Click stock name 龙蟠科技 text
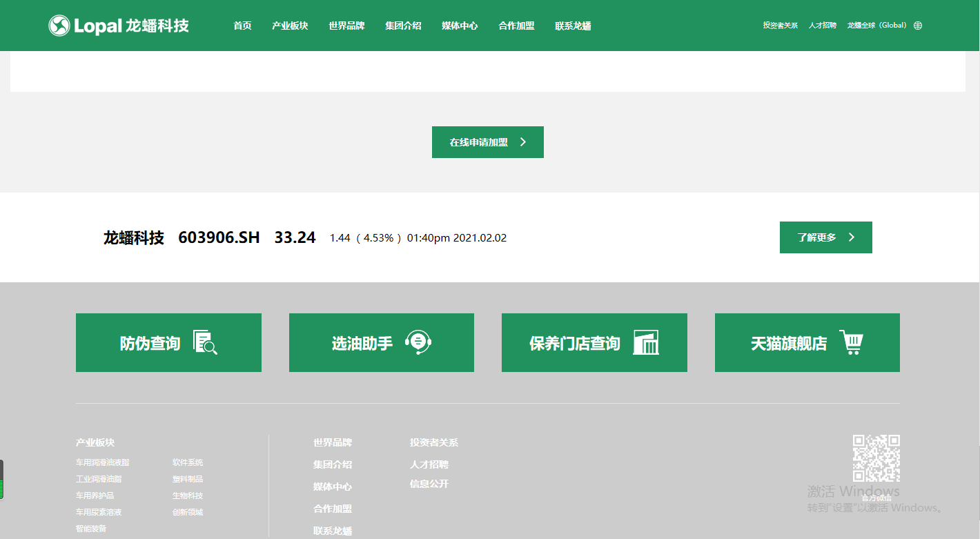Image resolution: width=980 pixels, height=539 pixels. (134, 237)
